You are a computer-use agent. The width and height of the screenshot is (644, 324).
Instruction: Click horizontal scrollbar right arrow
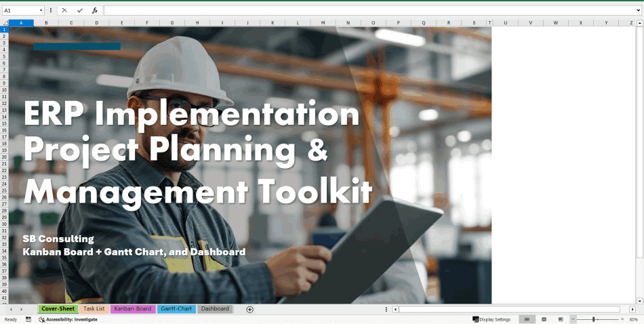(x=632, y=309)
